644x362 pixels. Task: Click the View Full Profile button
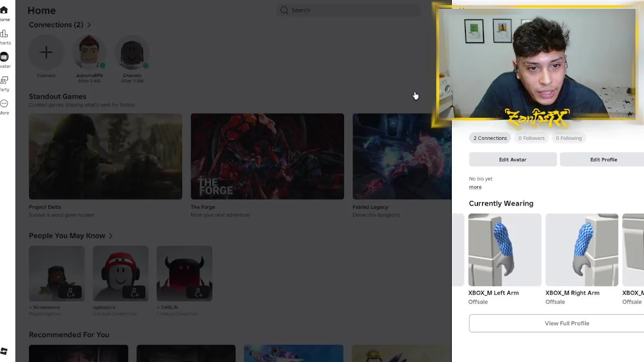point(556,323)
